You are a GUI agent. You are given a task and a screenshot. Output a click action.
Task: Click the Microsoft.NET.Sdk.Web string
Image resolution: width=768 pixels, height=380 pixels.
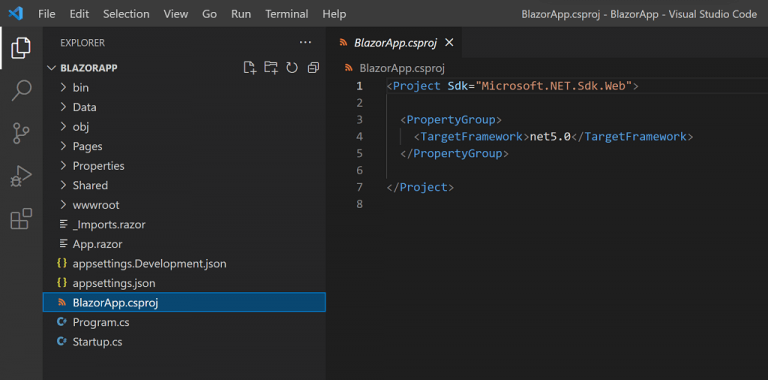[x=553, y=86]
